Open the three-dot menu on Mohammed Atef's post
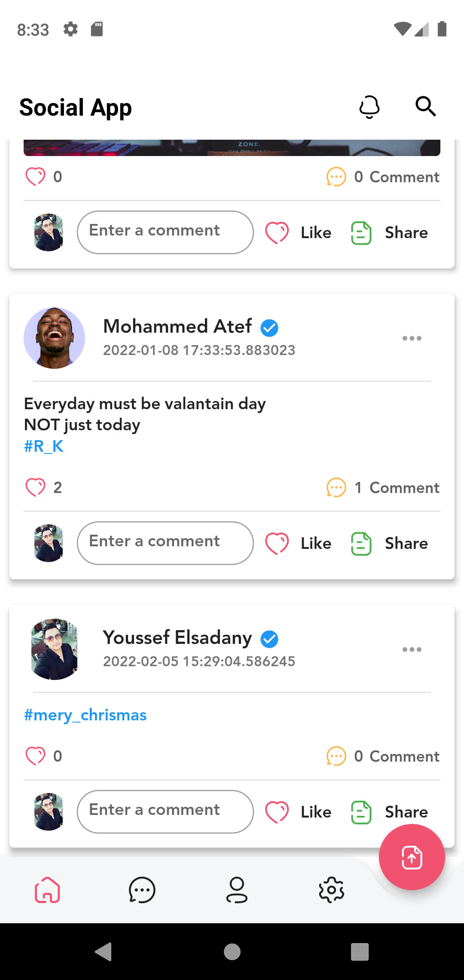This screenshot has height=980, width=464. [x=412, y=338]
